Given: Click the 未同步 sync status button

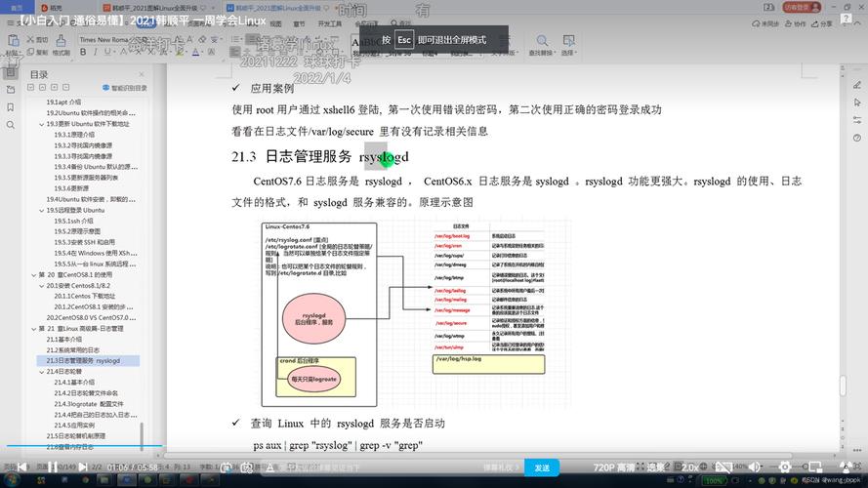Looking at the screenshot, I should (766, 23).
